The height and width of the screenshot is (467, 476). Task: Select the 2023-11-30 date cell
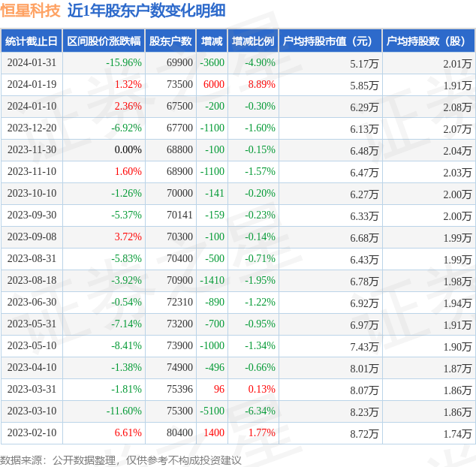click(32, 150)
